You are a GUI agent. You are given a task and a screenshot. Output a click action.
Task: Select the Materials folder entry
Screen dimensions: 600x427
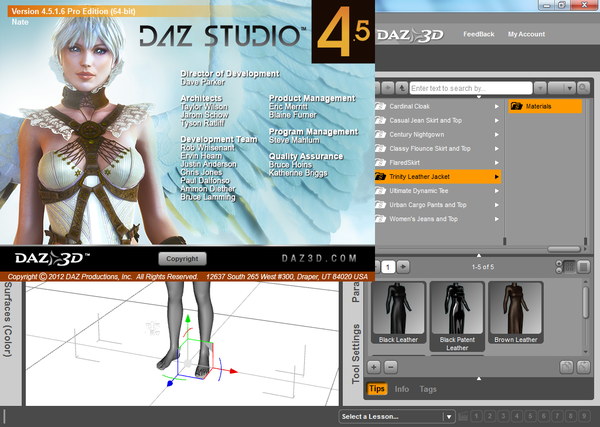[545, 106]
